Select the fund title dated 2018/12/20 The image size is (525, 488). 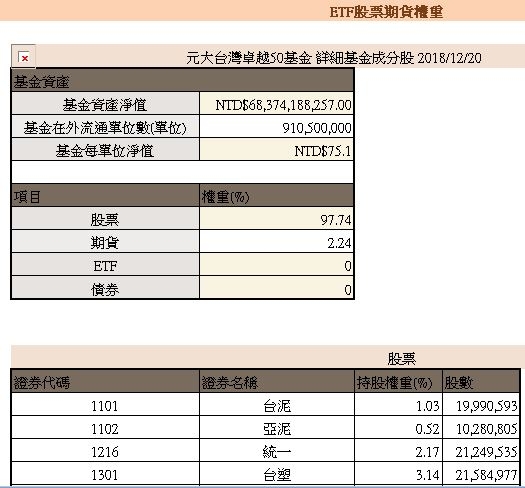[334, 58]
